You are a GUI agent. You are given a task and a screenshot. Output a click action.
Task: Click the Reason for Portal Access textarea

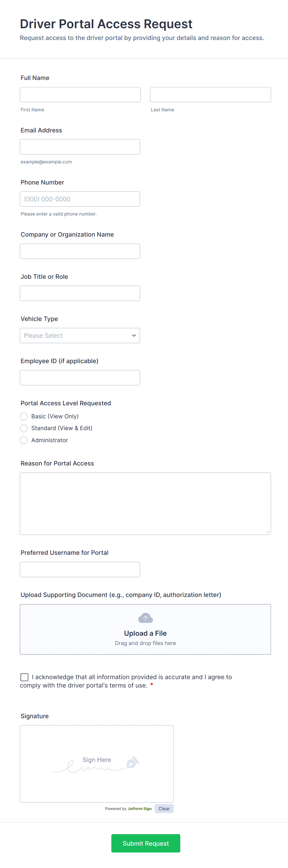point(145,503)
